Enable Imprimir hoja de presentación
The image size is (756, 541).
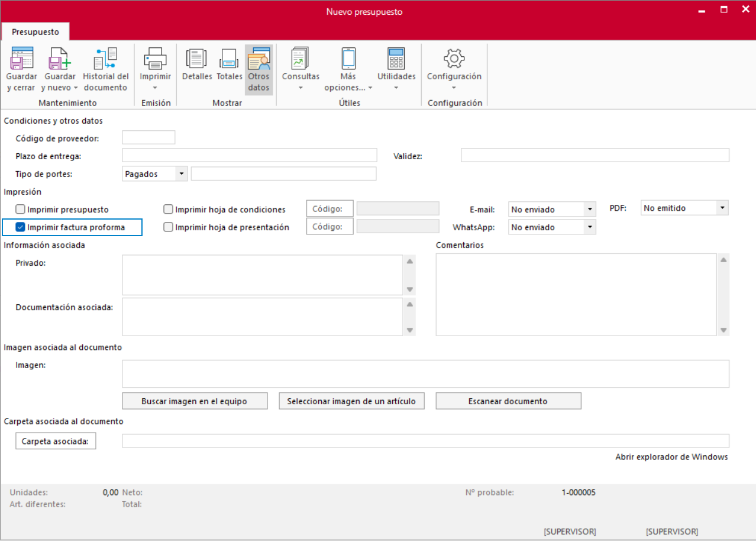click(x=169, y=227)
